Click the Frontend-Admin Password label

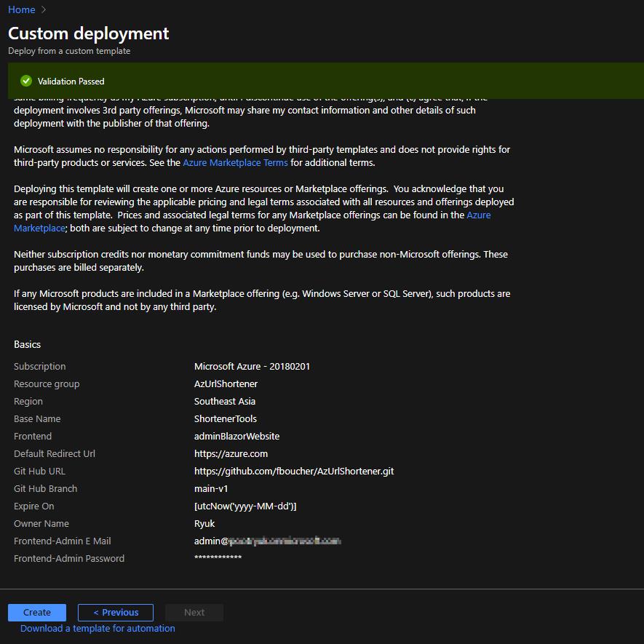point(69,559)
